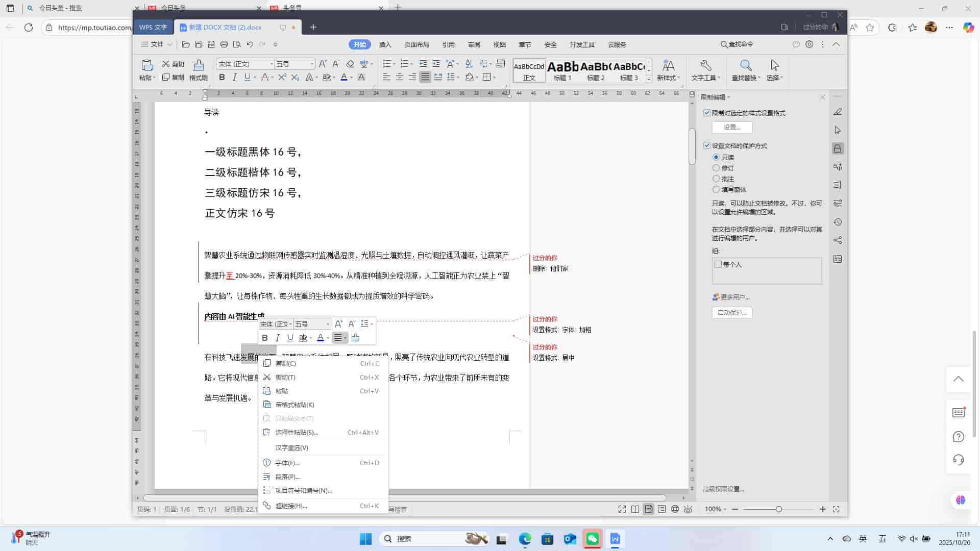Switch to web layout view in status bar
The image size is (980, 551).
[675, 509]
